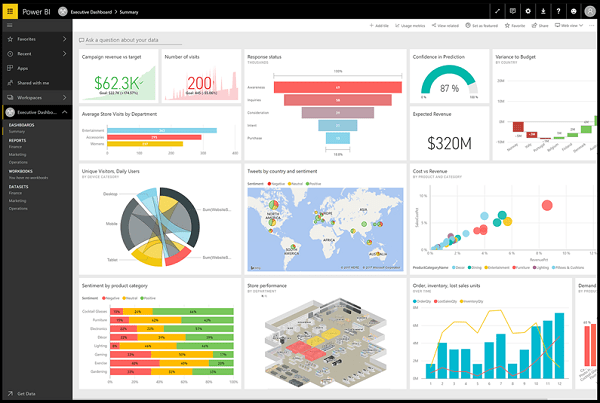The width and height of the screenshot is (600, 403).
Task: Click Add tile in the dashboard toolbar
Action: (379, 26)
